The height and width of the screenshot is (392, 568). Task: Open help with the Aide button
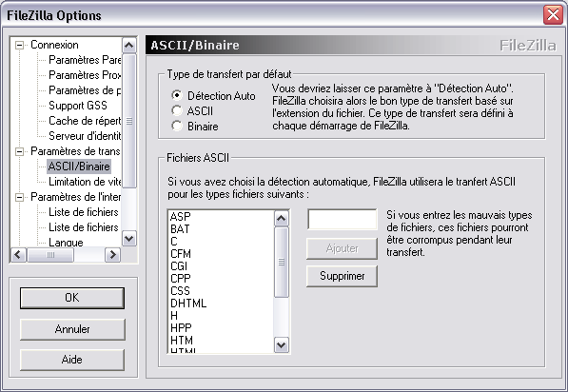click(72, 360)
